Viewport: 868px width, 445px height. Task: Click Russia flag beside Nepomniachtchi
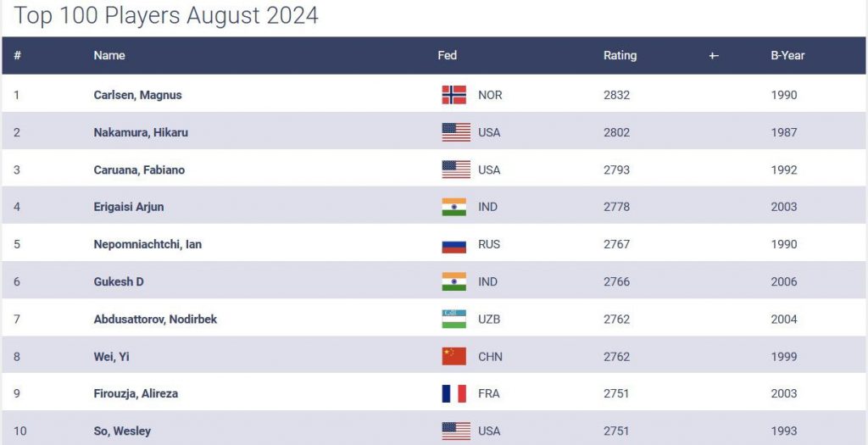click(x=454, y=245)
